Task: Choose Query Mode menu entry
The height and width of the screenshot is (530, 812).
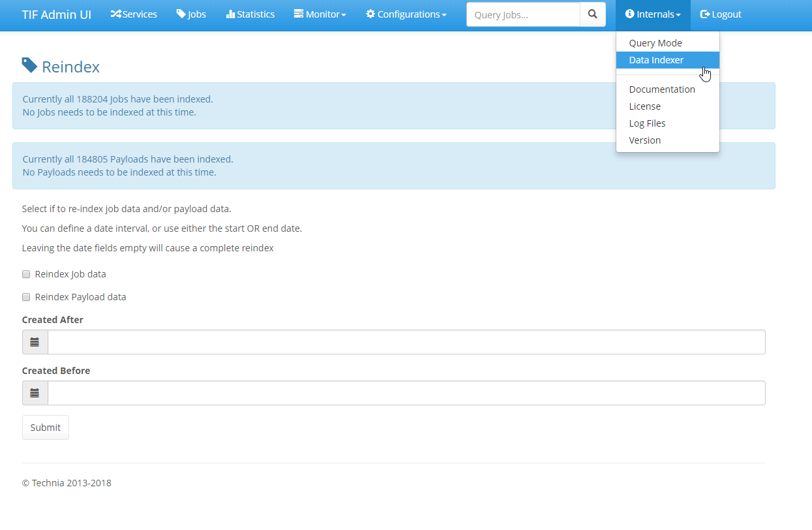Action: coord(655,43)
